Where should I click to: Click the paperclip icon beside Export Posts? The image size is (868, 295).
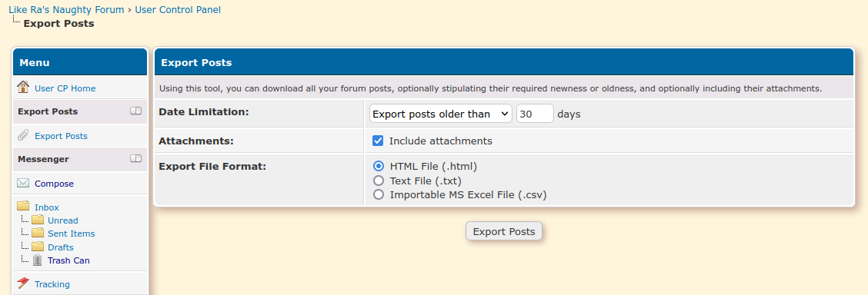click(x=22, y=135)
